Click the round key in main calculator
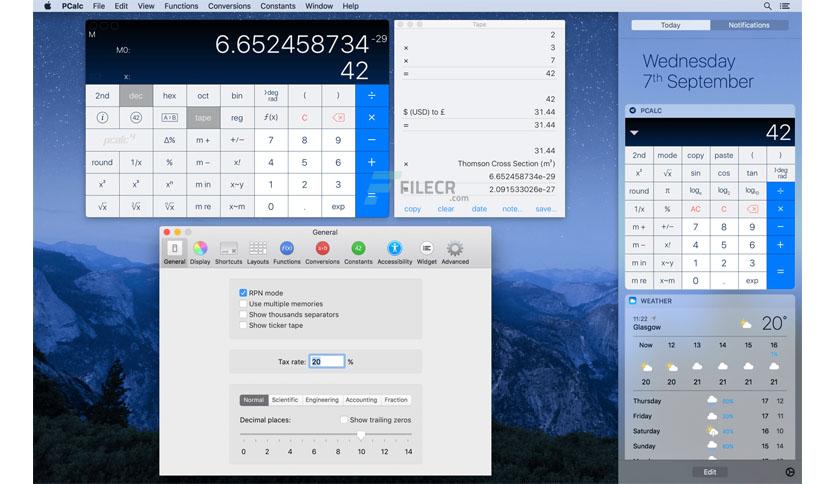 pos(102,162)
